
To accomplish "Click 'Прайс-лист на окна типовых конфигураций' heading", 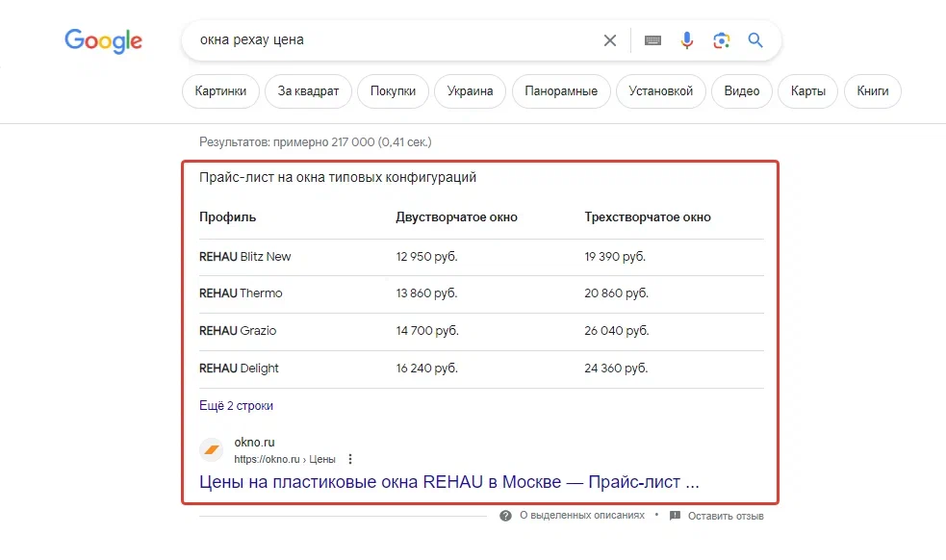I will click(x=338, y=177).
